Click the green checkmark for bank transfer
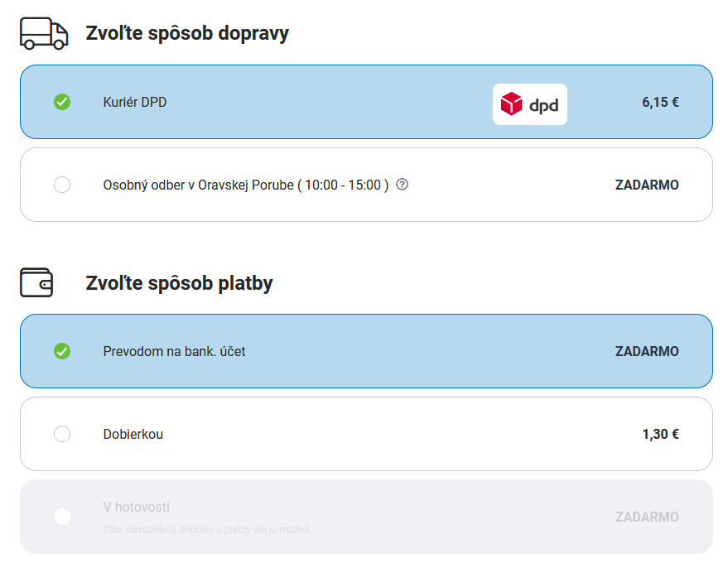728x568 pixels. coord(62,351)
